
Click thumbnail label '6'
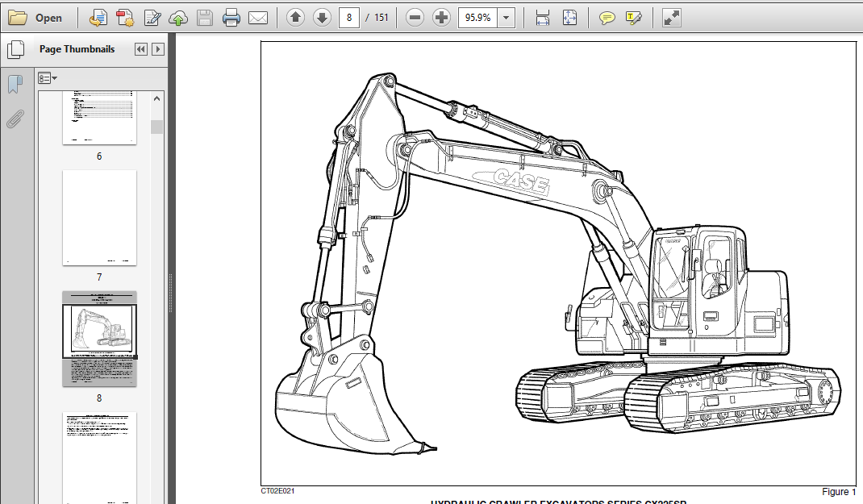99,156
